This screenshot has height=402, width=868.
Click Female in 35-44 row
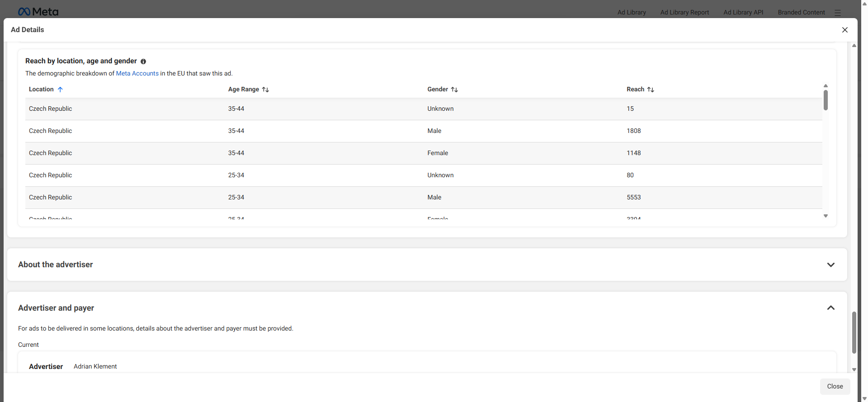point(438,153)
